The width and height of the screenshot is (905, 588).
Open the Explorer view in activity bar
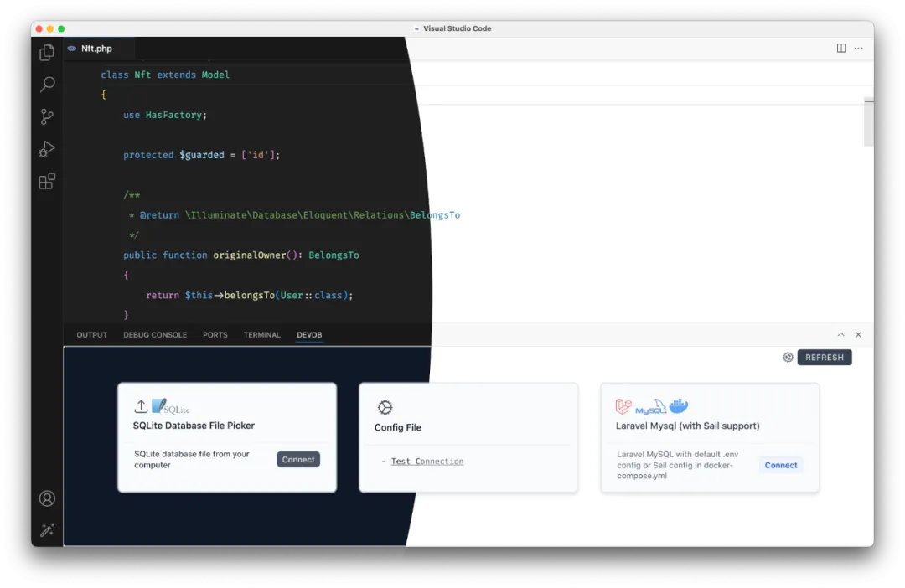47,53
